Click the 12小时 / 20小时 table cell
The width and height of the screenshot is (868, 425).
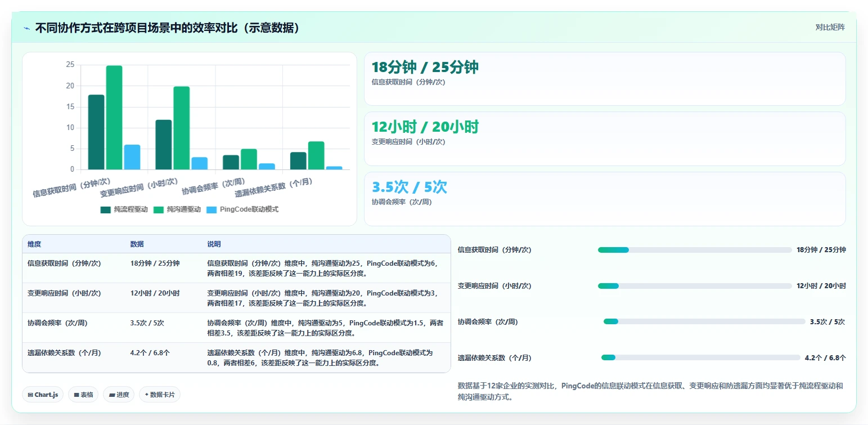point(155,293)
